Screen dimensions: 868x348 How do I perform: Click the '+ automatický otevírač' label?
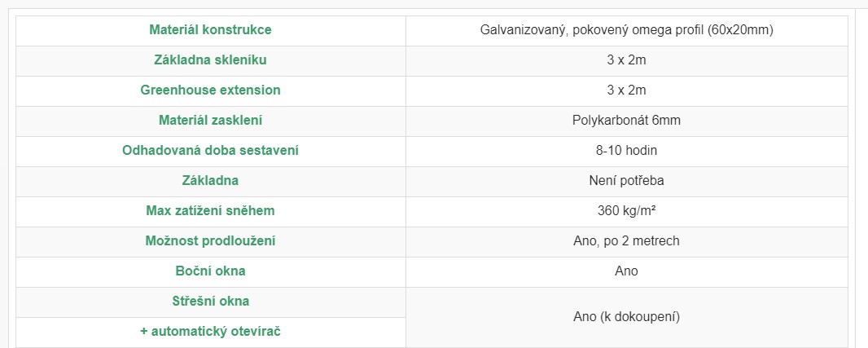click(210, 332)
